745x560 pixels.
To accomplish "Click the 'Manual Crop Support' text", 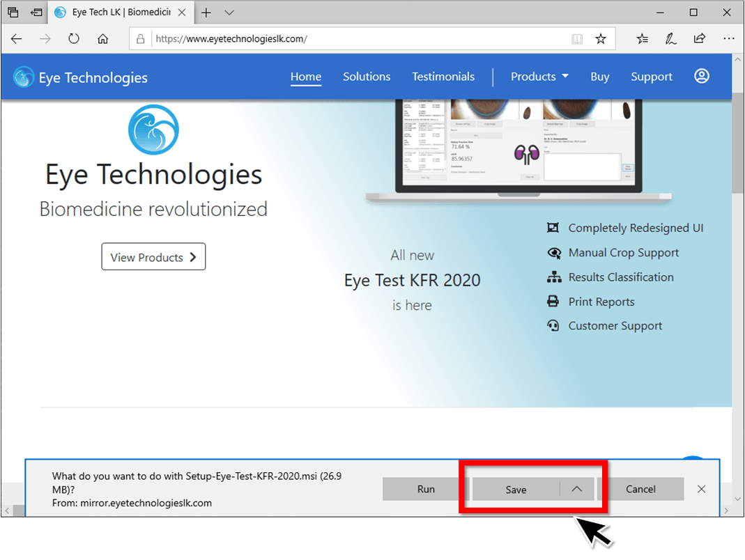I will [x=623, y=253].
